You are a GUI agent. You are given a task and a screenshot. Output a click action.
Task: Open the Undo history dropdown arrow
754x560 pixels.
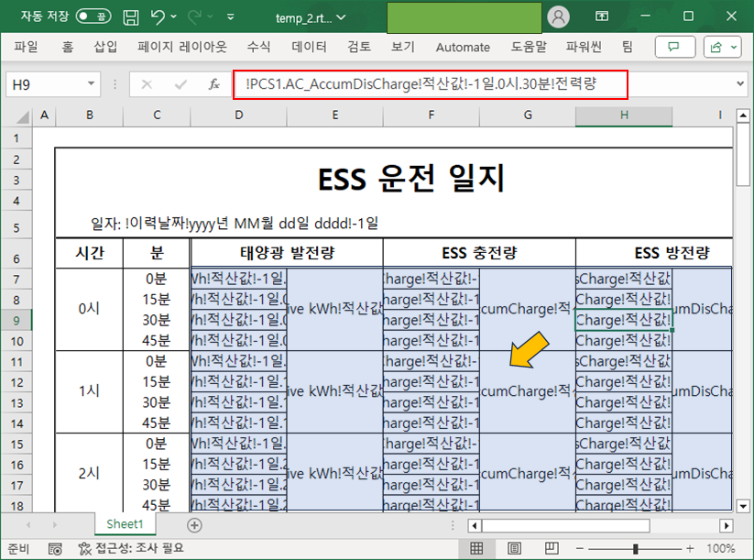point(173,16)
